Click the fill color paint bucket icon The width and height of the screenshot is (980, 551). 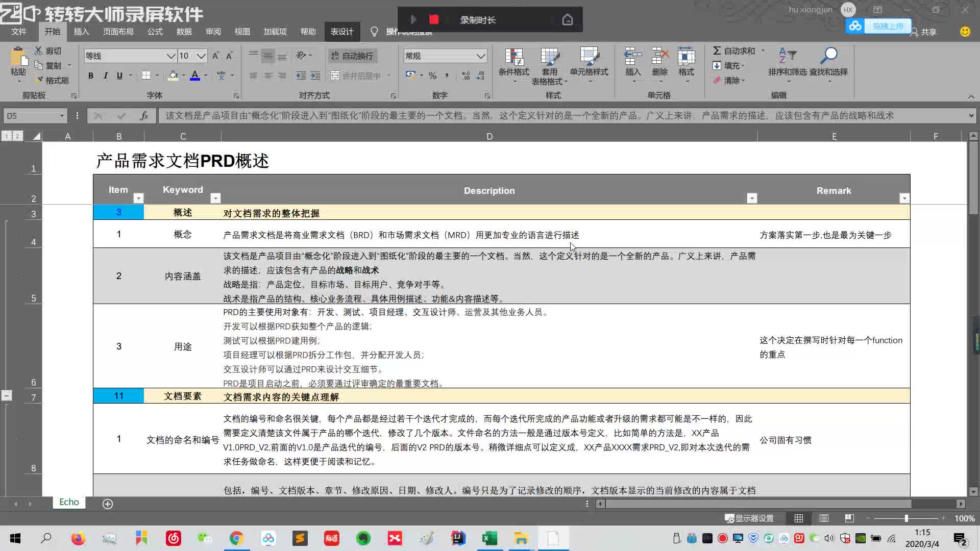[173, 76]
